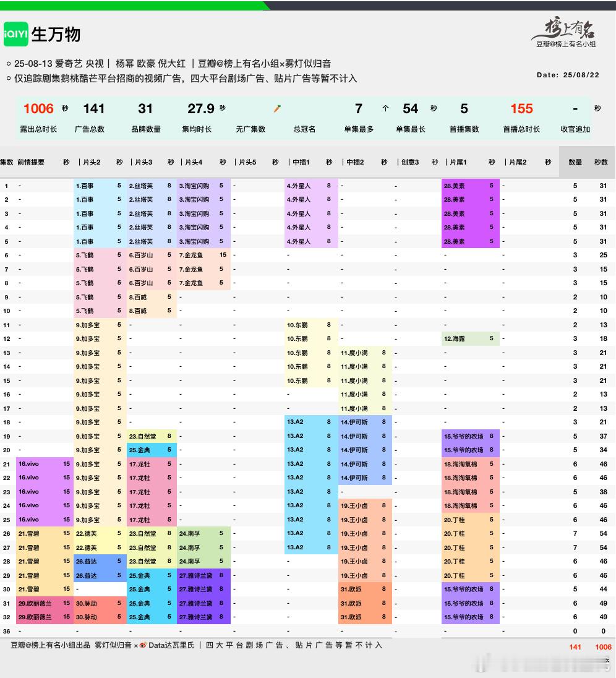Click 13.A2 in the episode 18 row
616x678 pixels.
coord(295,422)
